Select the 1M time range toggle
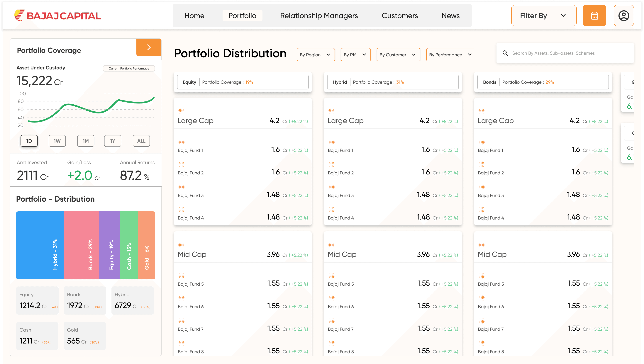Screen dimensions: 644x364 [86, 141]
